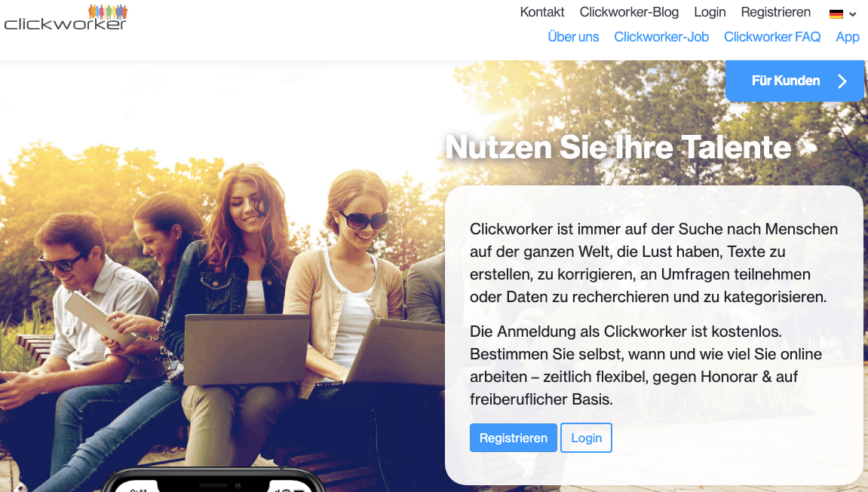This screenshot has width=868, height=492.
Task: Click the outlined Login button in card
Action: pyautogui.click(x=586, y=438)
